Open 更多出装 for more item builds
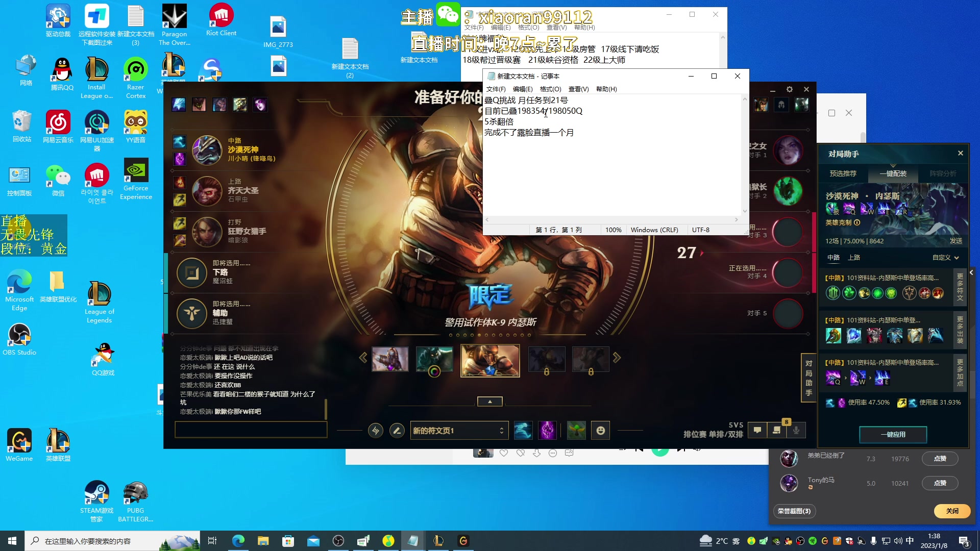Image resolution: width=980 pixels, height=551 pixels. click(960, 330)
